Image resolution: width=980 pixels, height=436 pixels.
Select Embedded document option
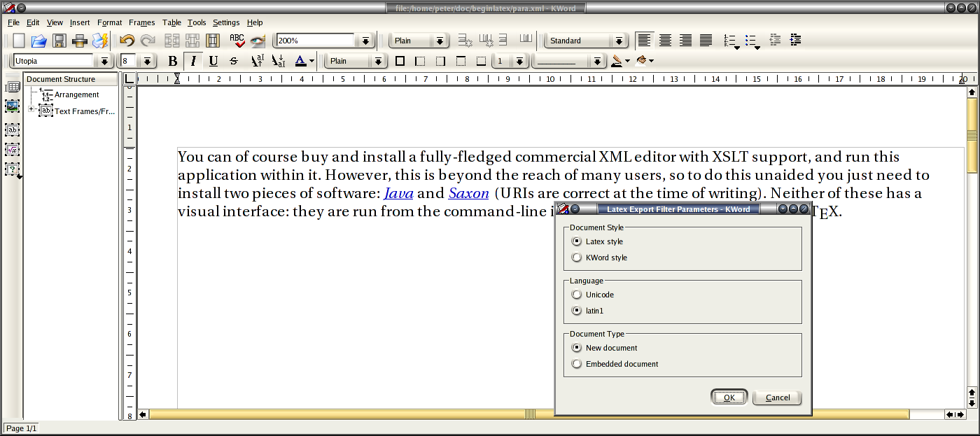[x=577, y=364]
